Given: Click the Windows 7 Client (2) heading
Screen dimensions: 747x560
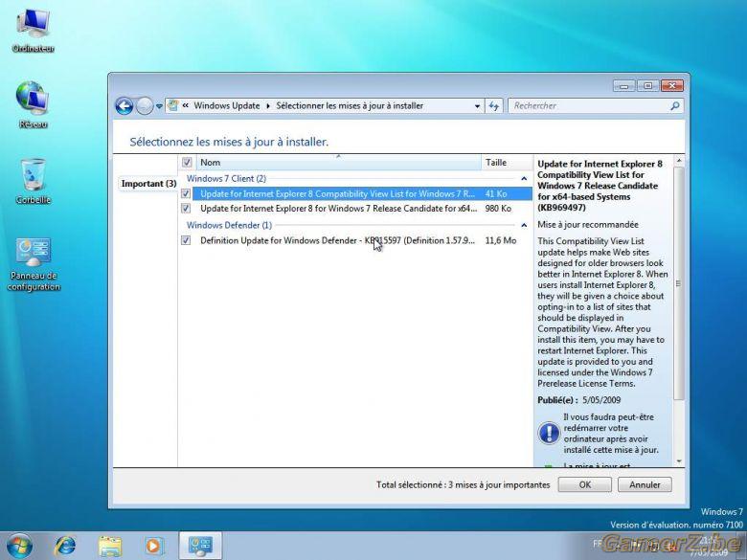Looking at the screenshot, I should pyautogui.click(x=226, y=179).
